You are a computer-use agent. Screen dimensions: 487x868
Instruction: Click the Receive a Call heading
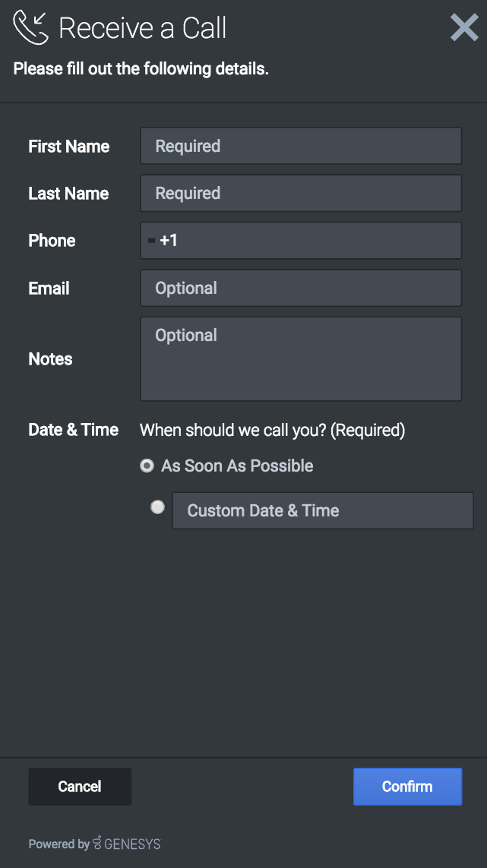click(143, 28)
